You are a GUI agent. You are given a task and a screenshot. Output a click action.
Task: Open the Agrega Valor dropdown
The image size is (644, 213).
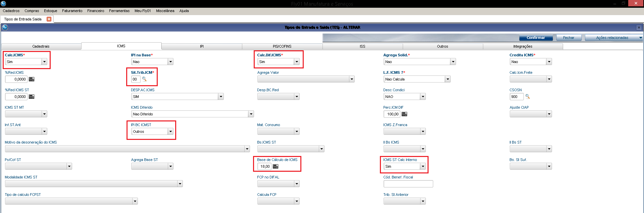tap(352, 79)
